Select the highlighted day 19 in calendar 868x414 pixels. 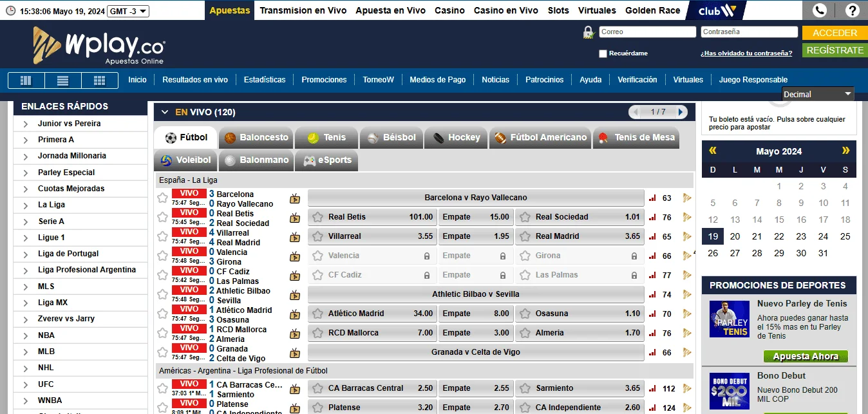(x=713, y=236)
